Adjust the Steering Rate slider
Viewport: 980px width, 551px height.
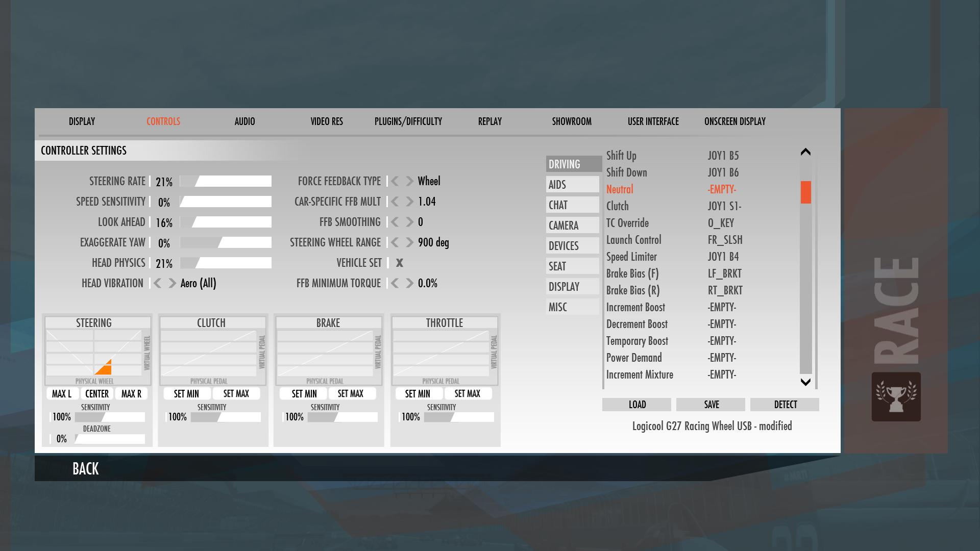(226, 181)
